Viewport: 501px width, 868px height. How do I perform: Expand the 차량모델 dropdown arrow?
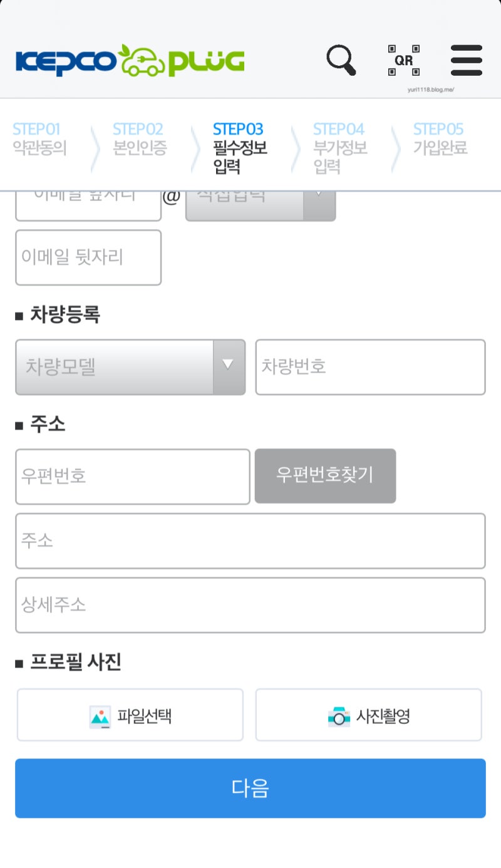(227, 368)
